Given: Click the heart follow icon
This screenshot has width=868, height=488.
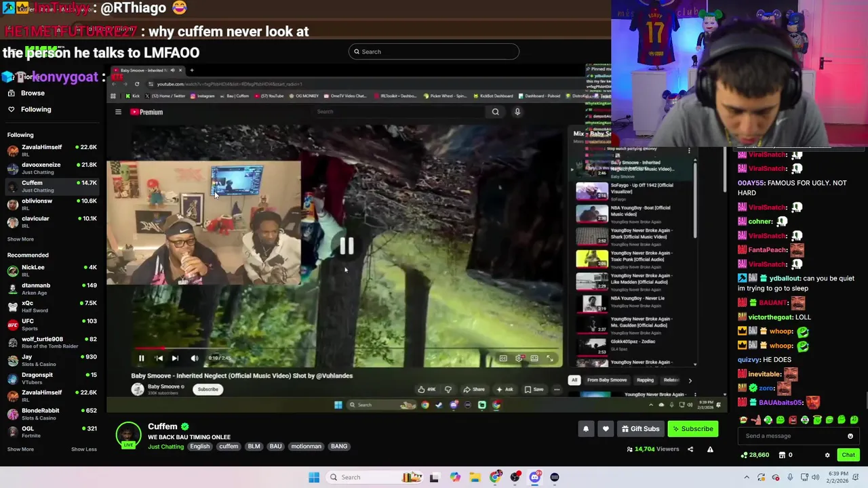Looking at the screenshot, I should coord(606,429).
